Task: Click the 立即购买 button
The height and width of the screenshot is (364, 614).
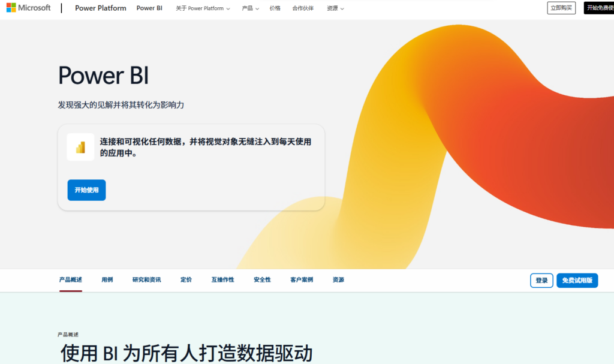Action: 561,8
